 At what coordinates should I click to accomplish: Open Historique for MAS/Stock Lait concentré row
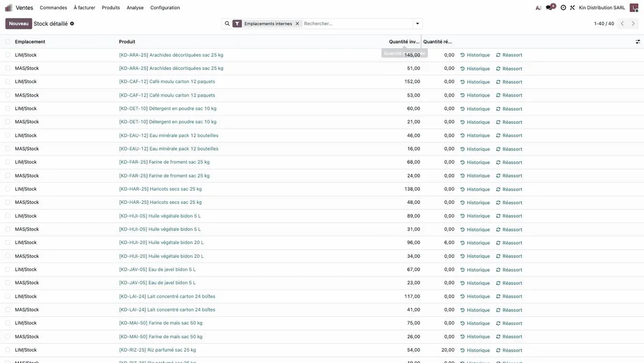(475, 310)
